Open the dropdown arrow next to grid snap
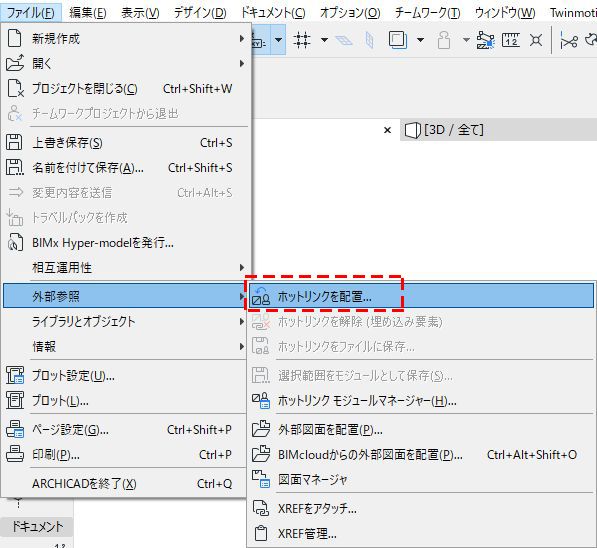 click(324, 40)
